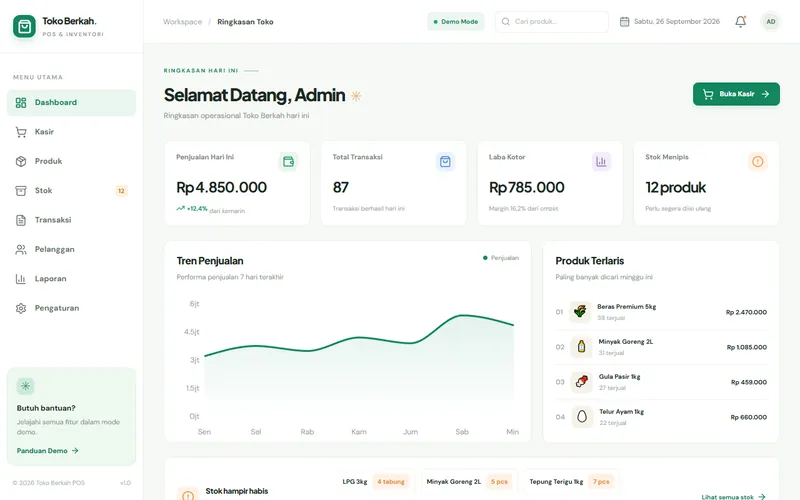Click the Sab label on chart axis

[x=462, y=432]
